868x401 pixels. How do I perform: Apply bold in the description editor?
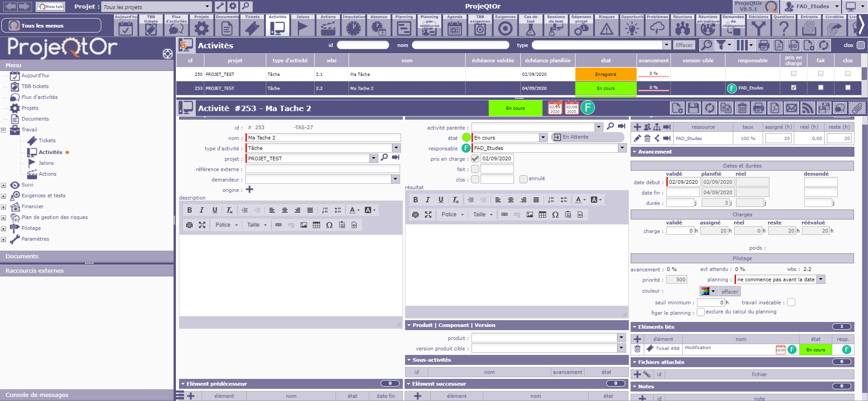click(189, 210)
